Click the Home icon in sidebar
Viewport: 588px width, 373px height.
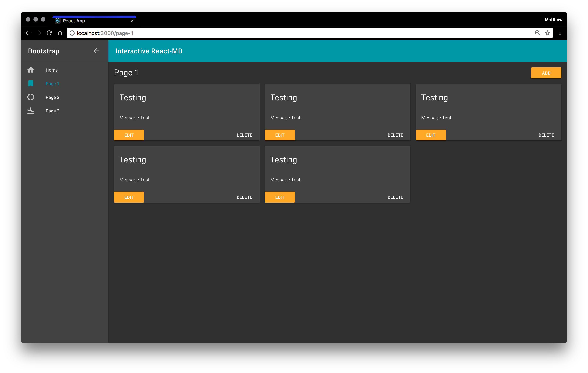(30, 70)
